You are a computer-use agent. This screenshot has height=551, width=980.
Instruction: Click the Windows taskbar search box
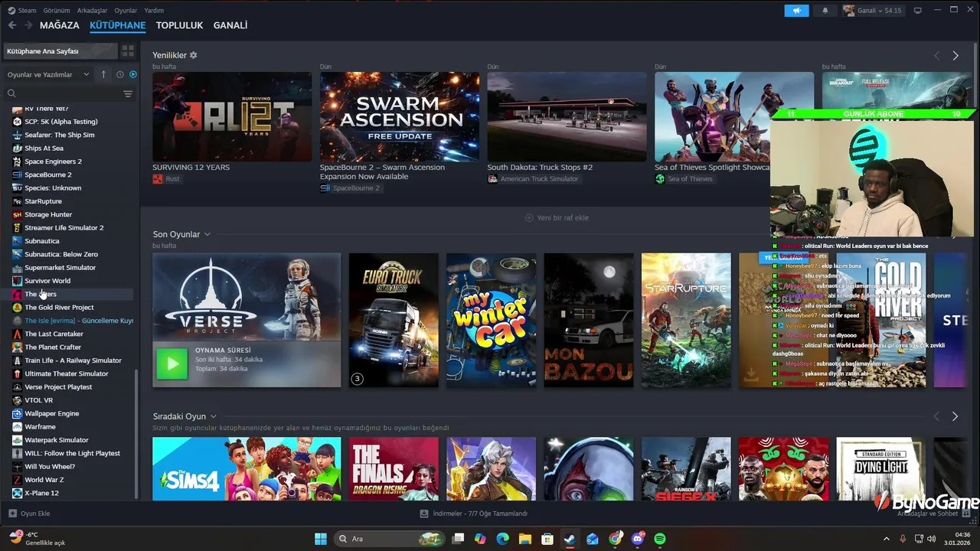click(390, 539)
